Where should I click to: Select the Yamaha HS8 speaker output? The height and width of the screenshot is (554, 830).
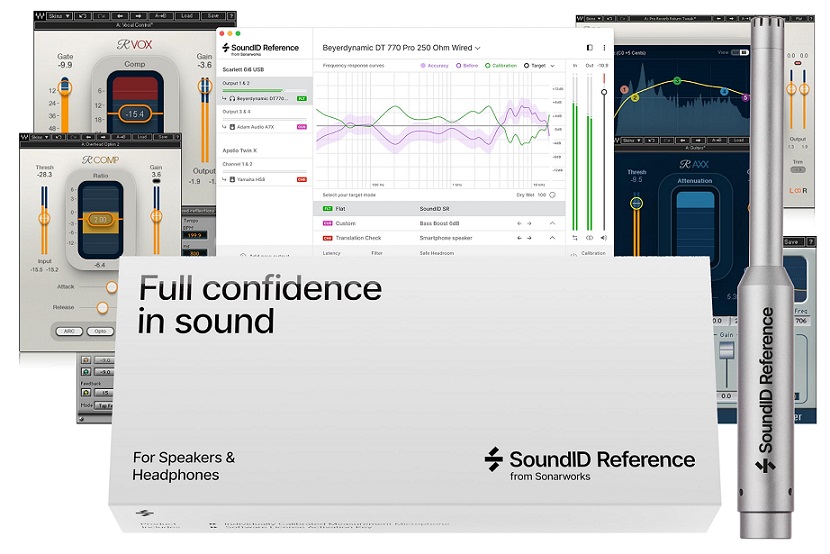[x=264, y=179]
